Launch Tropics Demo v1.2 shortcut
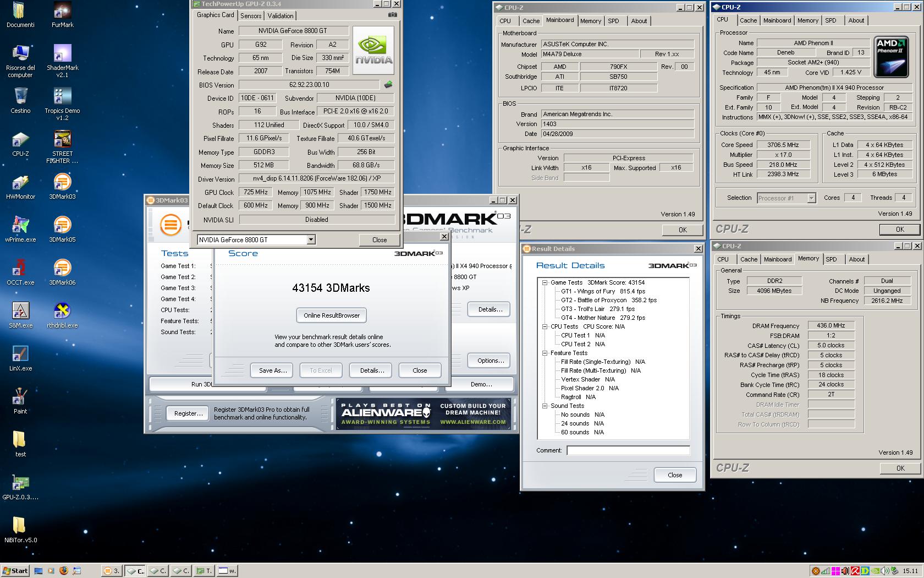This screenshot has height=578, width=924. pos(62,105)
